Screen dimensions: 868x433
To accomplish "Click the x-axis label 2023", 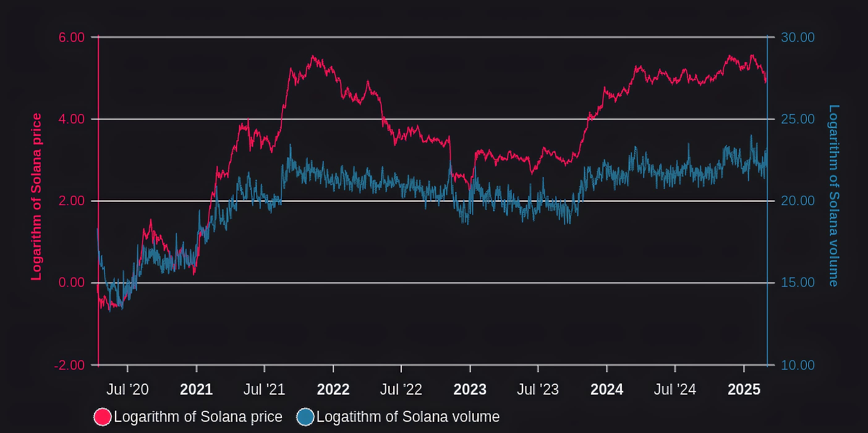I will pyautogui.click(x=470, y=389).
